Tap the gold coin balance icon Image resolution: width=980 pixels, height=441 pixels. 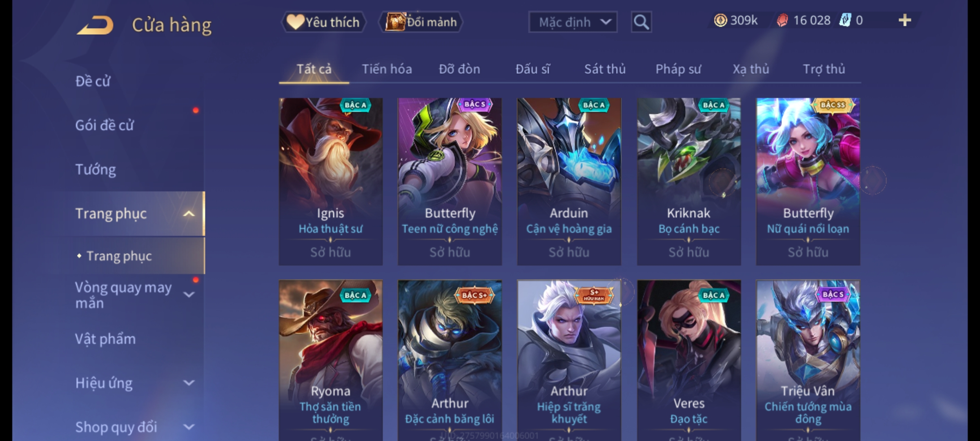click(x=720, y=20)
